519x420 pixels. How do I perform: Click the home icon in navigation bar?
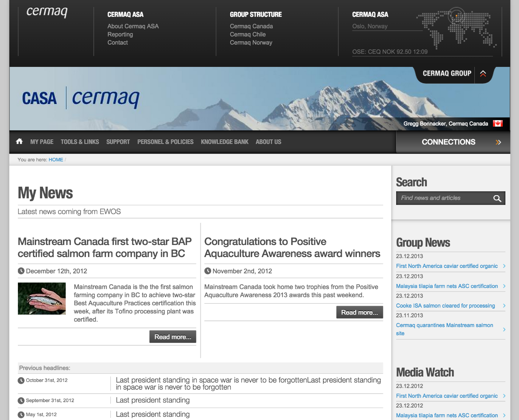tap(19, 142)
